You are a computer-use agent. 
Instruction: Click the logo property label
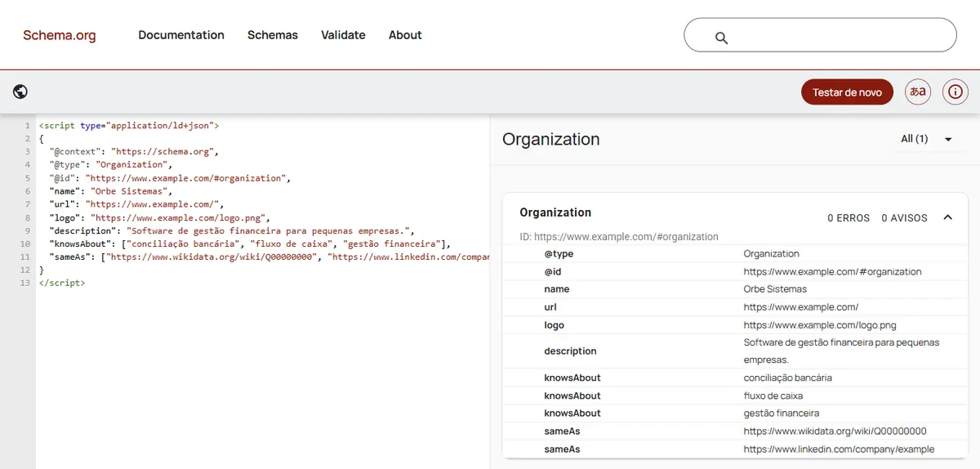[x=555, y=325]
